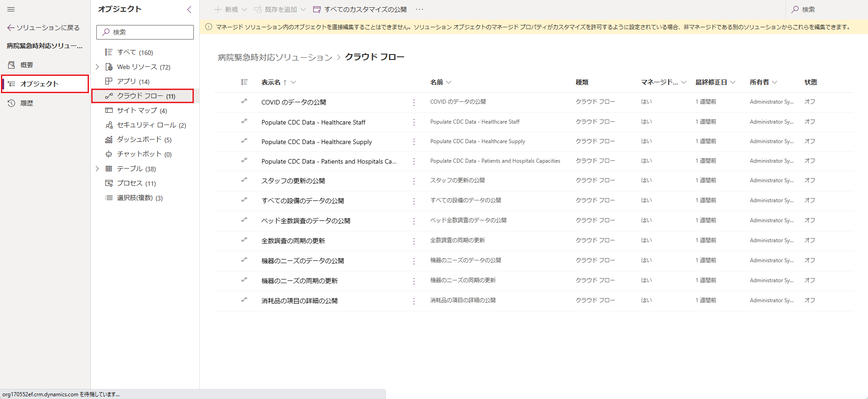Image resolution: width=868 pixels, height=399 pixels.
Task: Open the 履歴 history page
Action: [27, 103]
